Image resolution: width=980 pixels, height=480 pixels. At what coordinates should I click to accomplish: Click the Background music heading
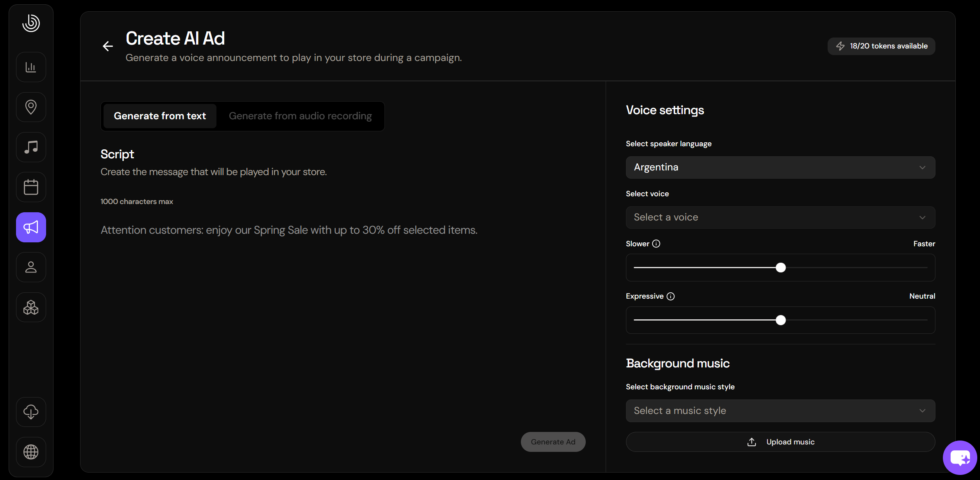(x=678, y=364)
